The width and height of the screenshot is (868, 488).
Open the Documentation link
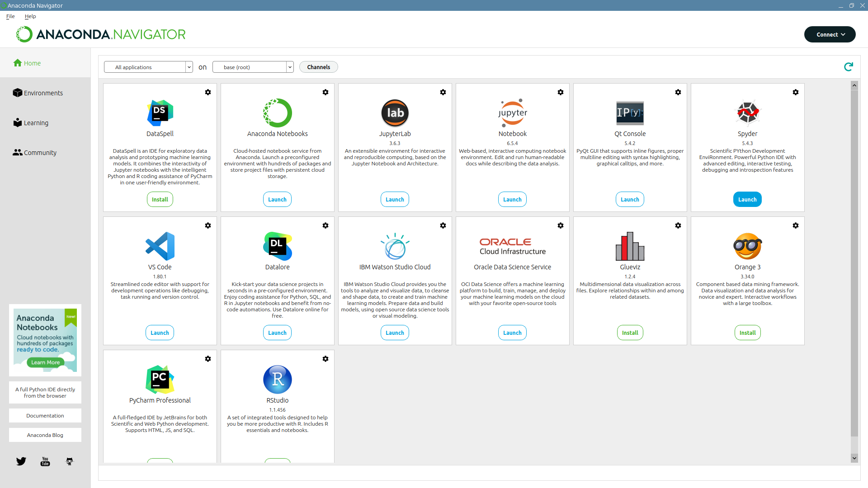tap(45, 416)
